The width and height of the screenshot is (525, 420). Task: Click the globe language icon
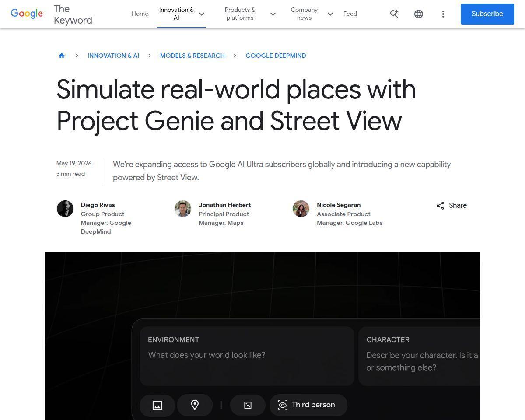pyautogui.click(x=419, y=14)
